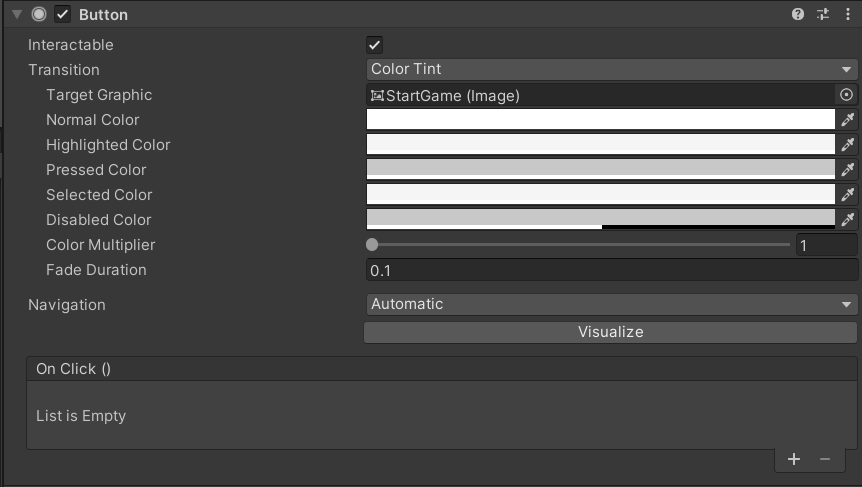Open the Button component presets icon

(x=823, y=14)
